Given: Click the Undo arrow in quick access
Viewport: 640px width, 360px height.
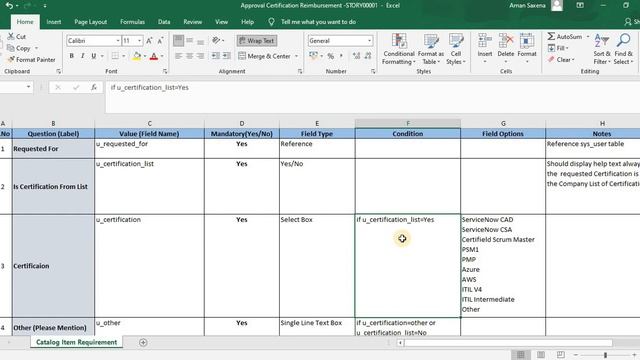Looking at the screenshot, I should [x=9, y=6].
